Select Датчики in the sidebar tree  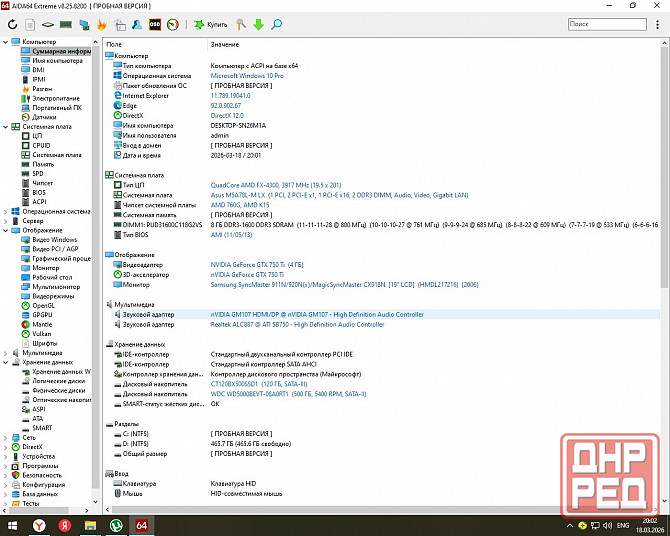click(43, 117)
